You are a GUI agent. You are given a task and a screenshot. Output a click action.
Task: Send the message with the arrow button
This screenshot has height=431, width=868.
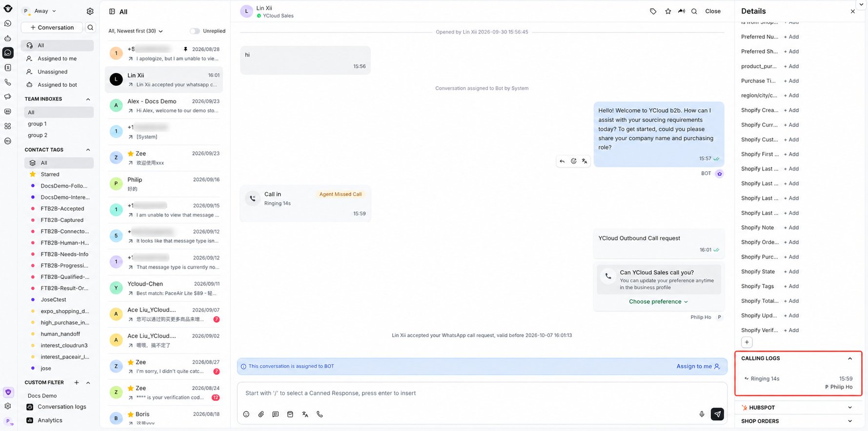717,414
